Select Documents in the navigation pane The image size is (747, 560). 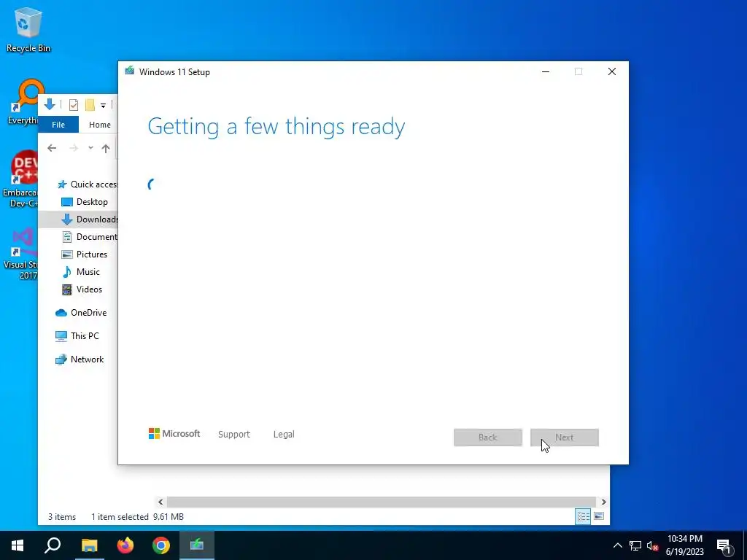click(x=89, y=237)
